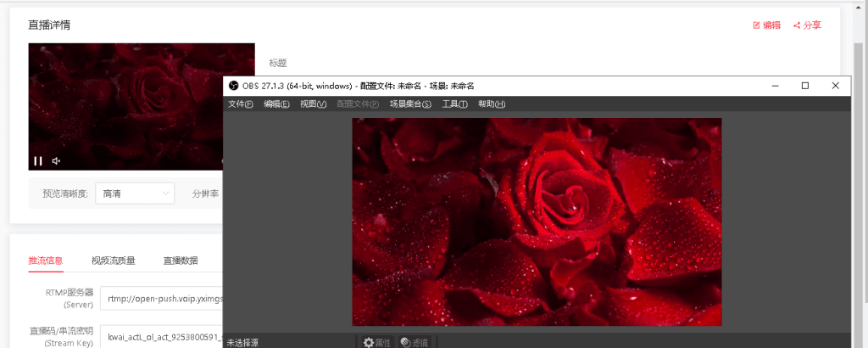
Task: Maximize the OBS window
Action: coord(804,86)
